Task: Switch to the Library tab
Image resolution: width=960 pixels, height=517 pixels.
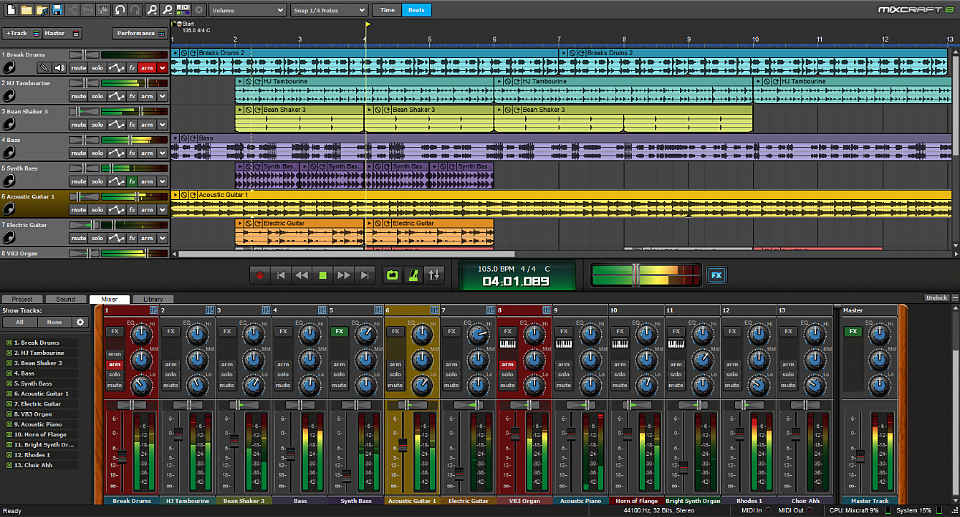Action: click(x=153, y=299)
